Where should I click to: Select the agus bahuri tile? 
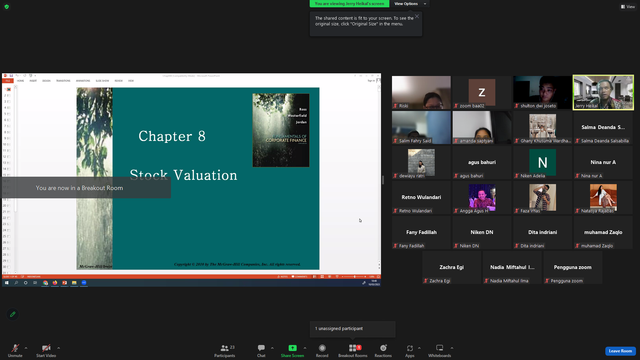[x=482, y=162]
